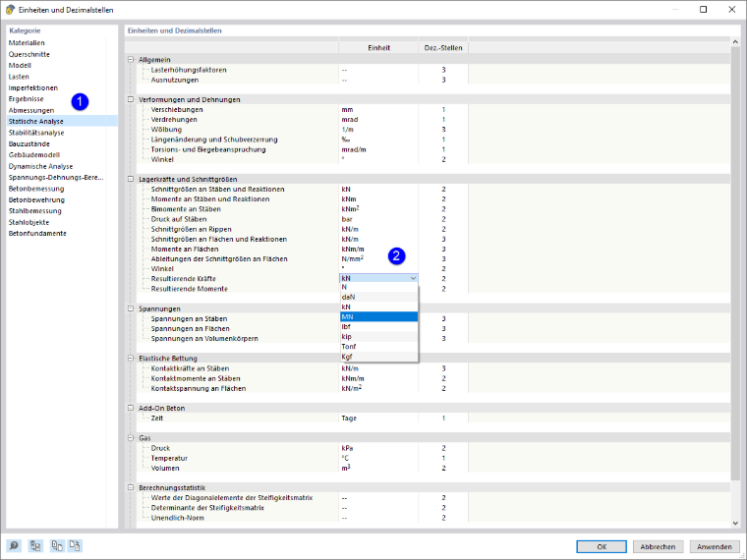Collapse the Spannungen section
747x560 pixels.
131,308
